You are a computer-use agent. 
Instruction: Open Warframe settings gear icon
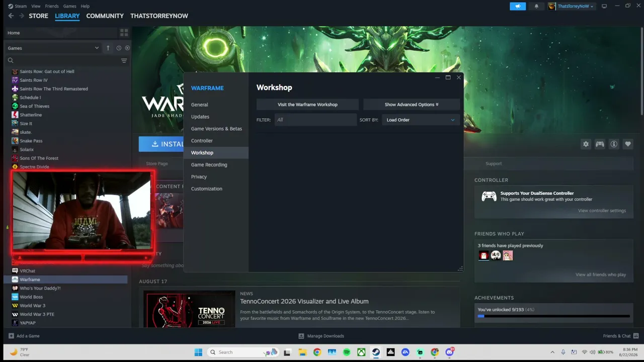point(586,144)
